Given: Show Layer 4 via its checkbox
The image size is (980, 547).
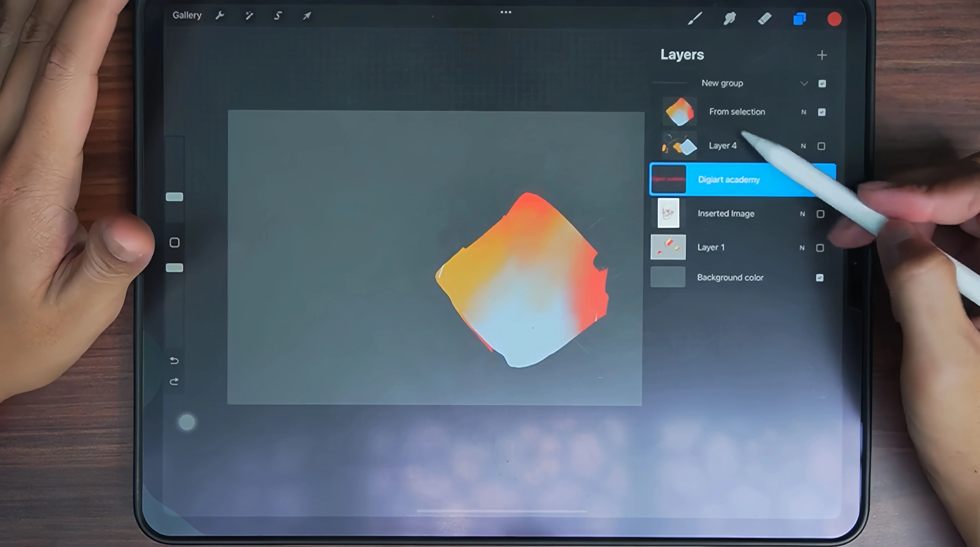Looking at the screenshot, I should (821, 146).
